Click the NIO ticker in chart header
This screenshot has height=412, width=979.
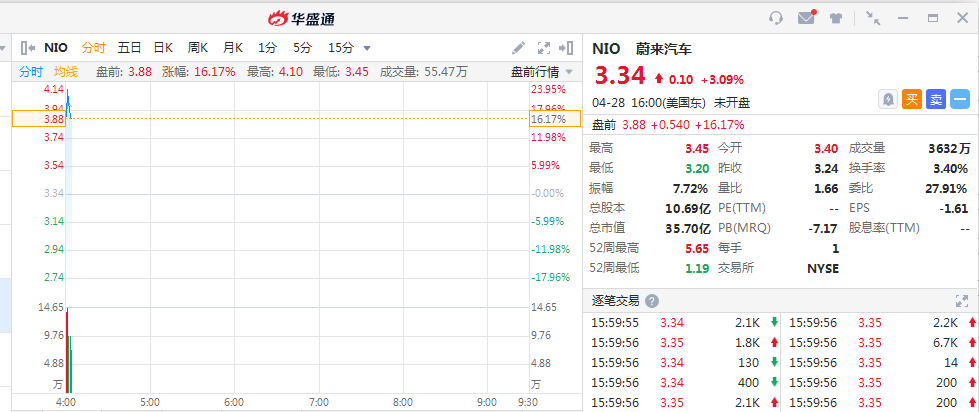pyautogui.click(x=56, y=48)
